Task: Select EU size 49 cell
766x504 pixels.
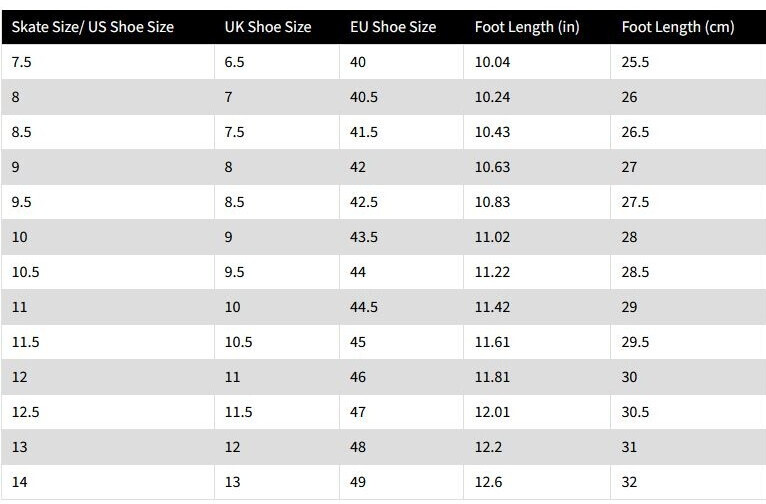Action: 358,482
